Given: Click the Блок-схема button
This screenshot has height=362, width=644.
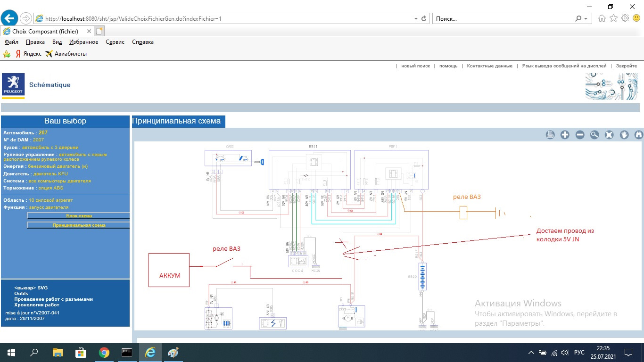Looking at the screenshot, I should (78, 216).
